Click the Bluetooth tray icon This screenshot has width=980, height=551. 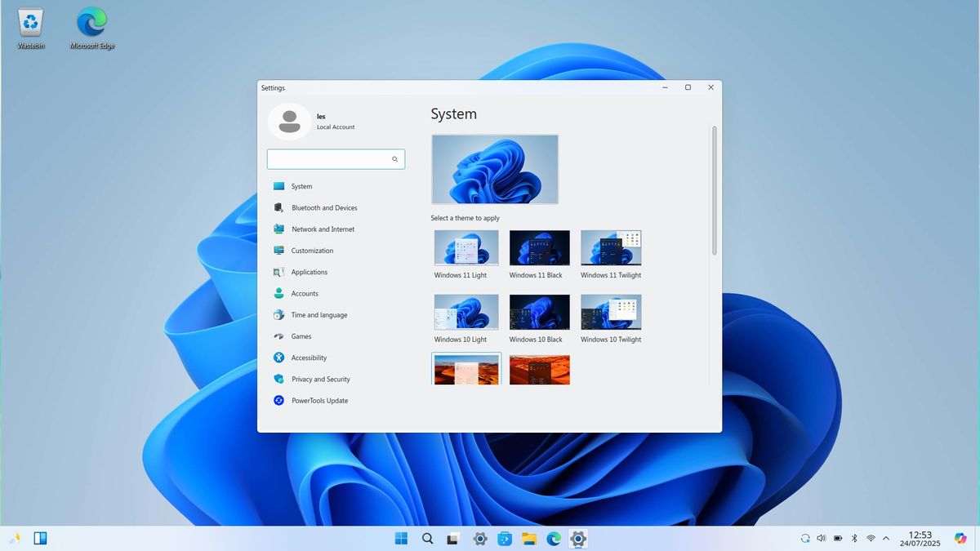[x=853, y=538]
